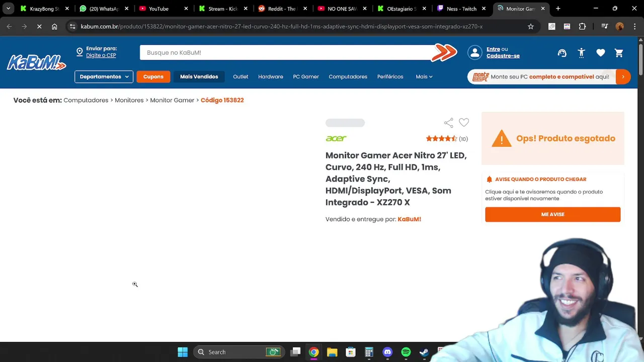644x362 pixels.
Task: Expand the Departamentos dropdown
Action: [x=104, y=76]
